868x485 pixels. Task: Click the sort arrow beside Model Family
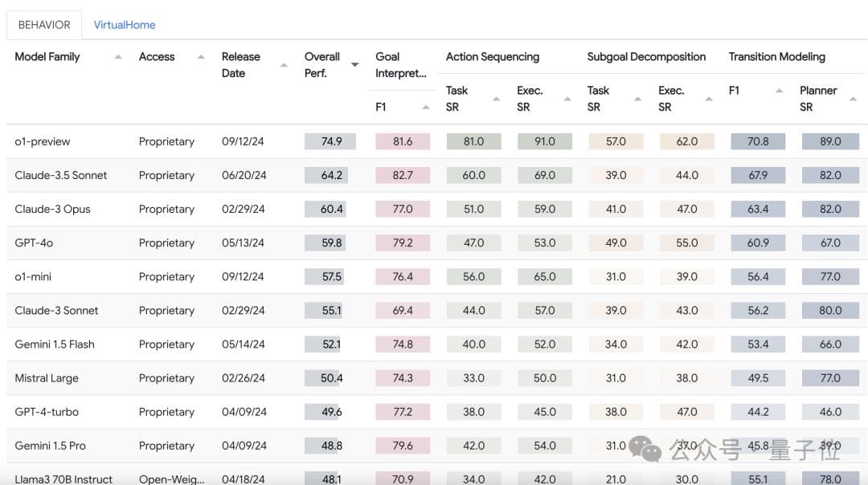[x=118, y=57]
